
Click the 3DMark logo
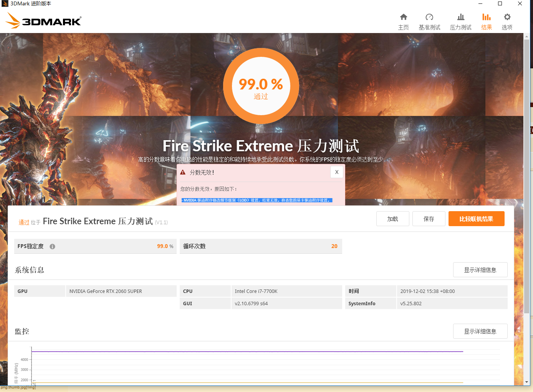click(43, 20)
